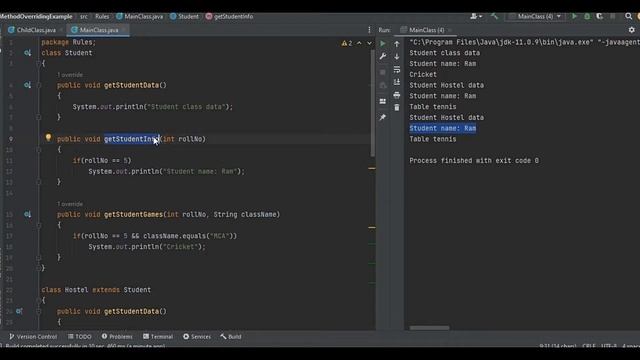The height and width of the screenshot is (360, 640).
Task: Go to previous highlighted error arrow
Action: [x=359, y=43]
